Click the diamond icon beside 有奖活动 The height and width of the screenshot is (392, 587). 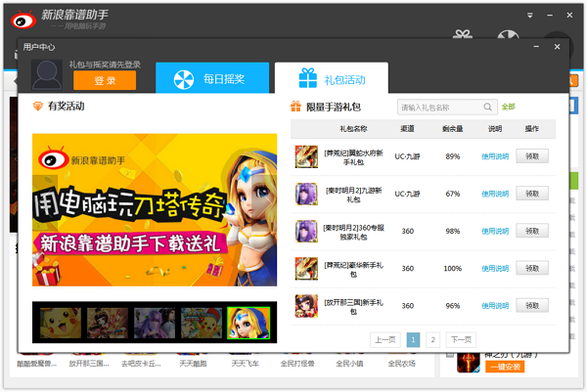click(38, 107)
